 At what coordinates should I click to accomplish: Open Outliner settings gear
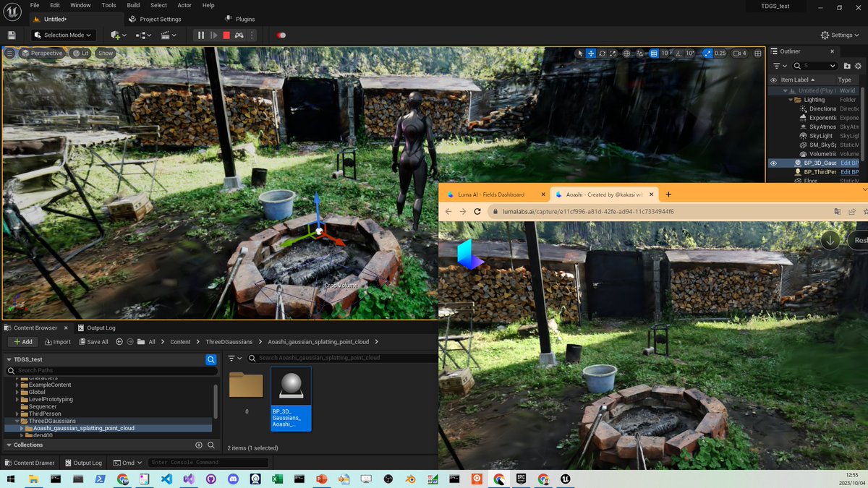click(859, 66)
